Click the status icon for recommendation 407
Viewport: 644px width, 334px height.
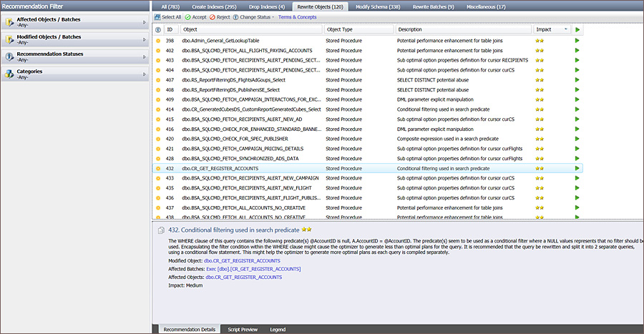pyautogui.click(x=158, y=80)
